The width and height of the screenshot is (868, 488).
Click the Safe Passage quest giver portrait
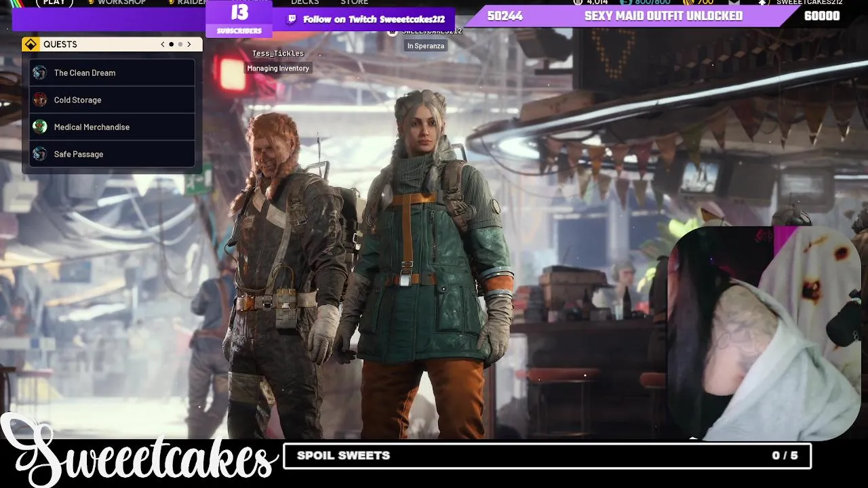(x=40, y=154)
